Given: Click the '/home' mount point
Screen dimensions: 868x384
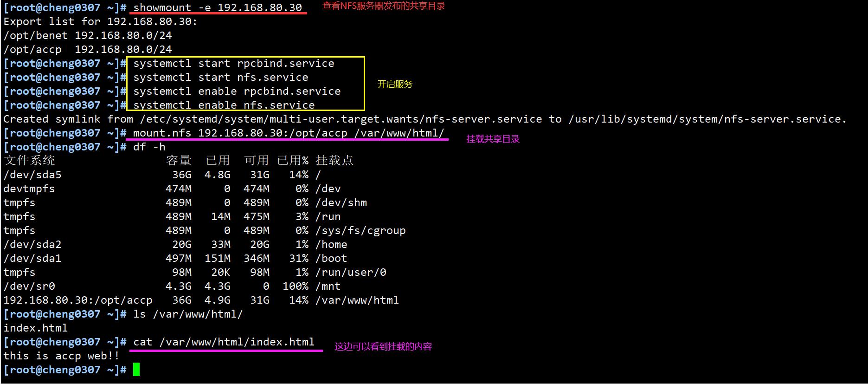Looking at the screenshot, I should coord(331,244).
